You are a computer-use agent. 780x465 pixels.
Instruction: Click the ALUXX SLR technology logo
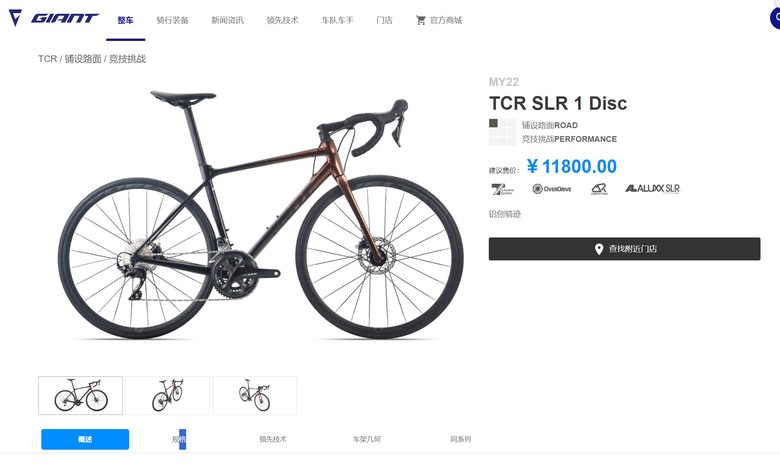click(x=652, y=188)
